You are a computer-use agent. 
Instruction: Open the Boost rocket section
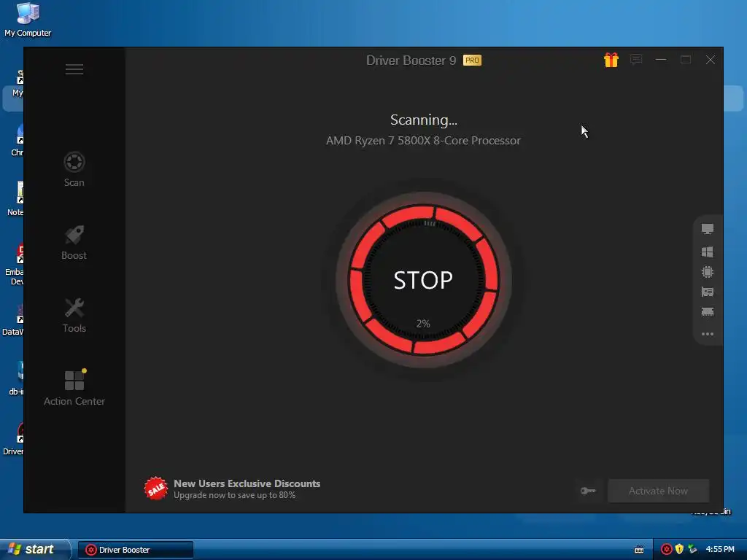(74, 243)
